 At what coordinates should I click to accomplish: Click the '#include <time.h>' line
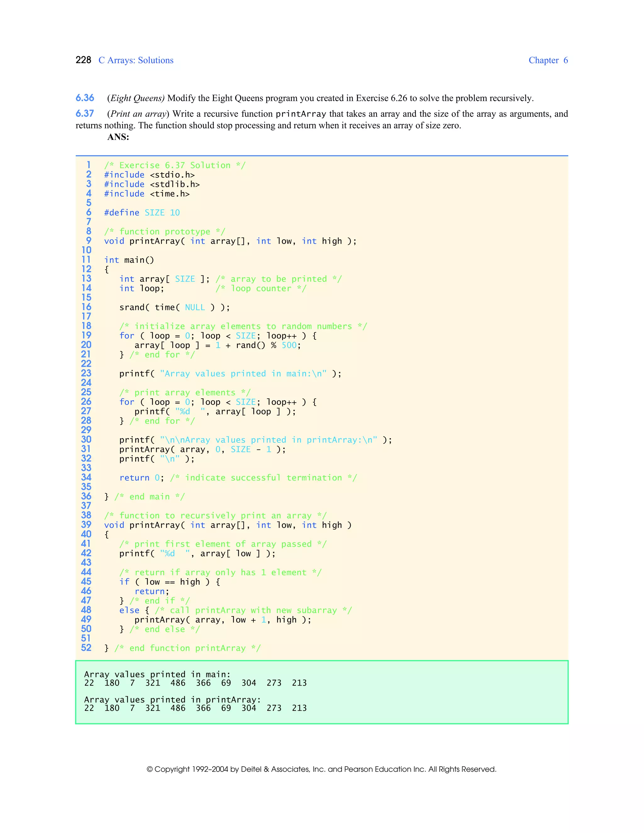[147, 194]
